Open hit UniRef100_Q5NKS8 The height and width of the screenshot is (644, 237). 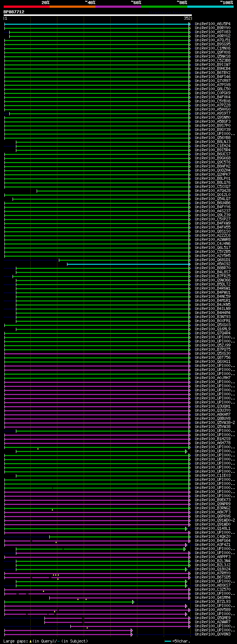[213, 56]
